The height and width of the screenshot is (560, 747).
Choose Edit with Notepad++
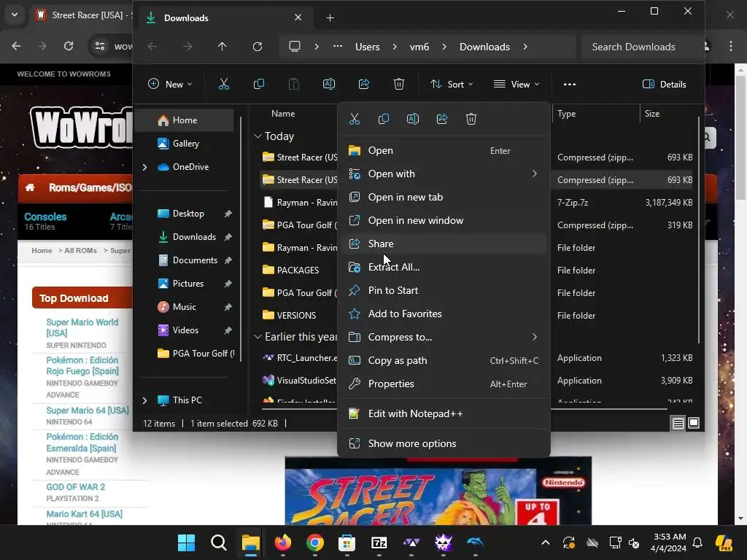(x=444, y=414)
